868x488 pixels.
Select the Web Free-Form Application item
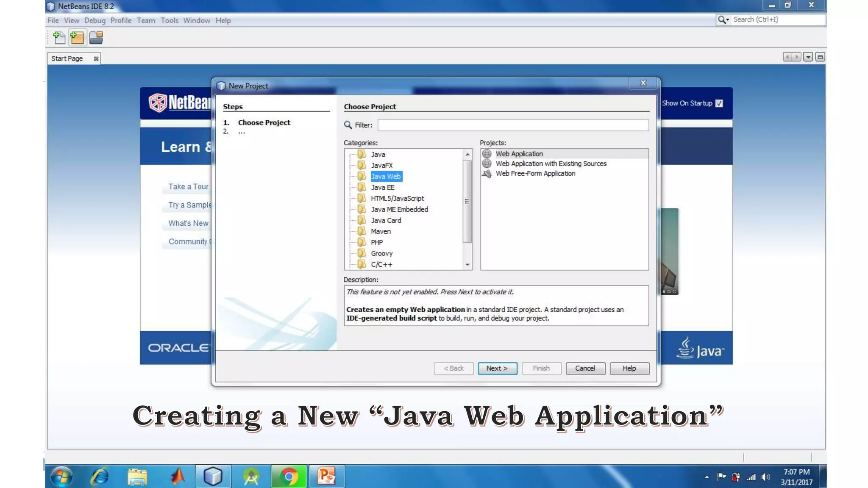tap(535, 173)
